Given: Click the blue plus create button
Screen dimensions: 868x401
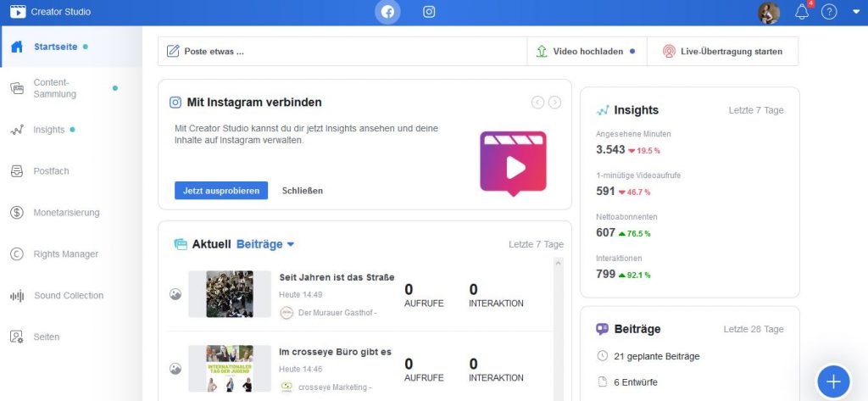Looking at the screenshot, I should coord(833,382).
